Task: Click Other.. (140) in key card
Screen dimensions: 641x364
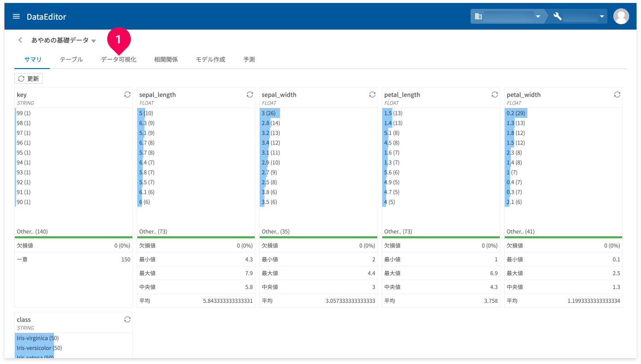Action: click(x=32, y=231)
